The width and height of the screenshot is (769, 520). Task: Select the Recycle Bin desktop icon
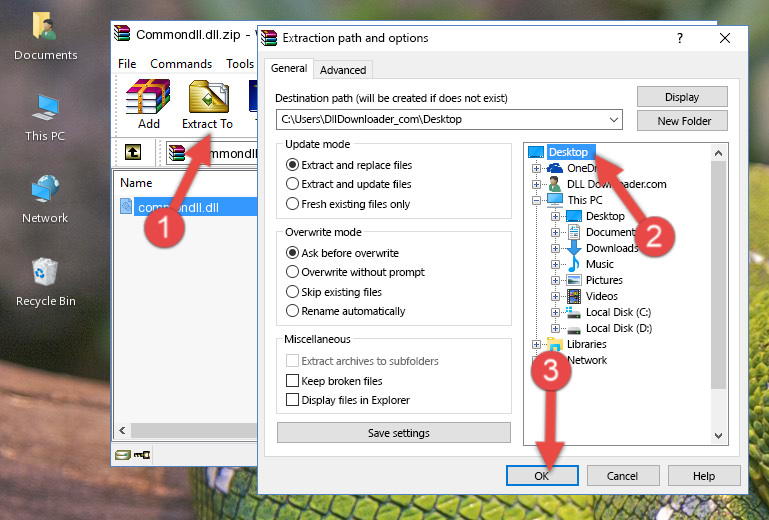point(45,282)
